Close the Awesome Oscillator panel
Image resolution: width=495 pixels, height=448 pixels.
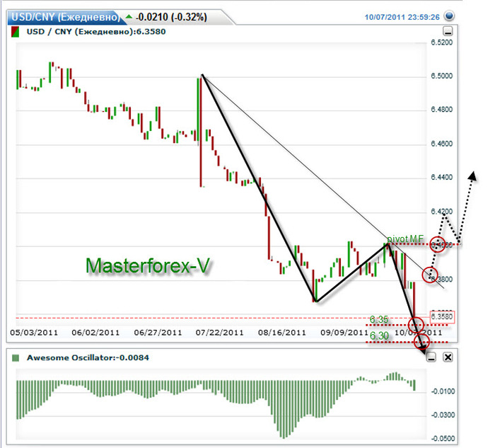coord(448,358)
